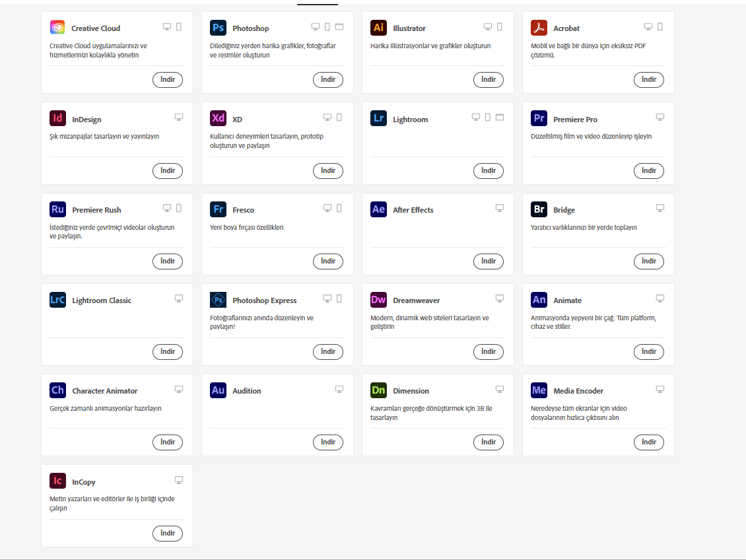Viewport: 746px width, 560px height.
Task: Click the desktop platform icon on Bridge card
Action: (660, 208)
